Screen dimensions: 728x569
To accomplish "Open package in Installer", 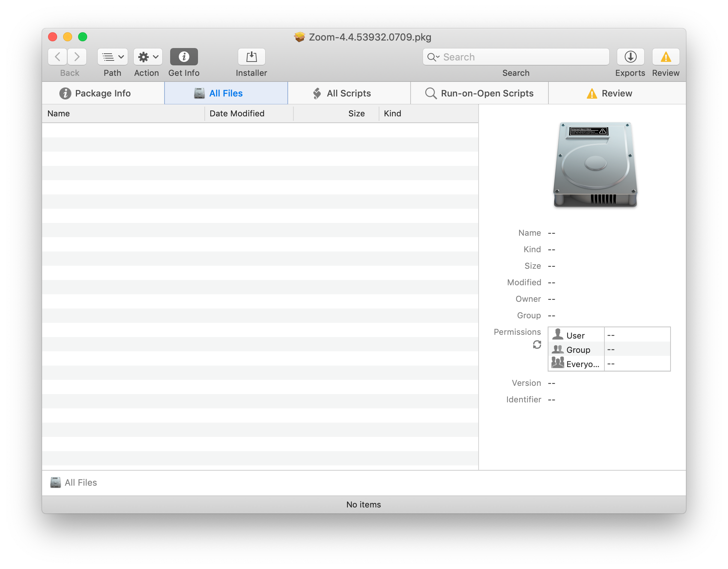I will coord(251,57).
